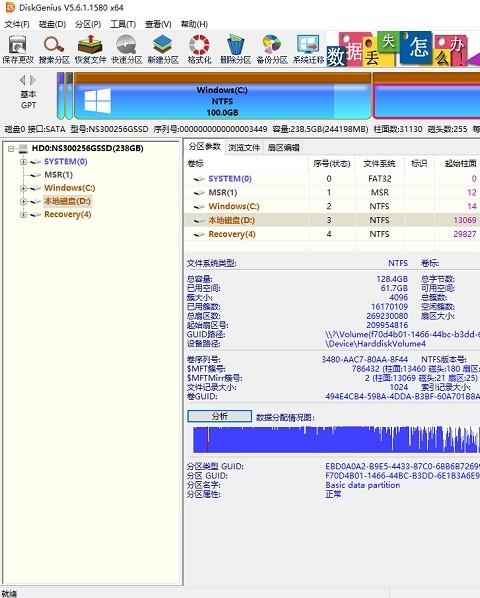The height and width of the screenshot is (598, 480).
Task: Click the 新建分区 (New partition) icon
Action: (x=163, y=49)
